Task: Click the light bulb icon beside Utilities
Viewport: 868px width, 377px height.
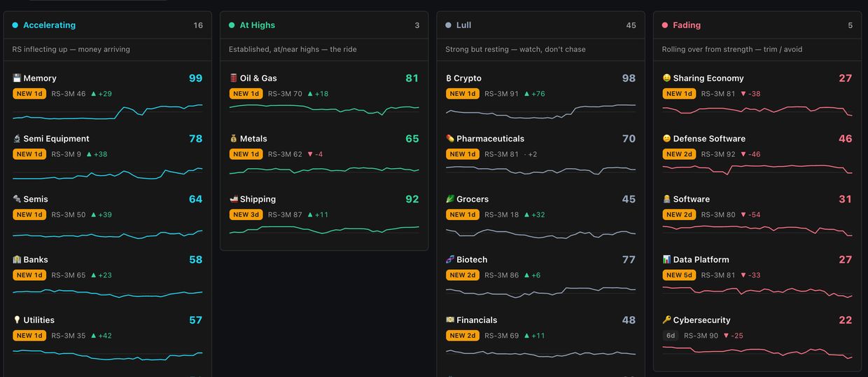Action: point(17,320)
